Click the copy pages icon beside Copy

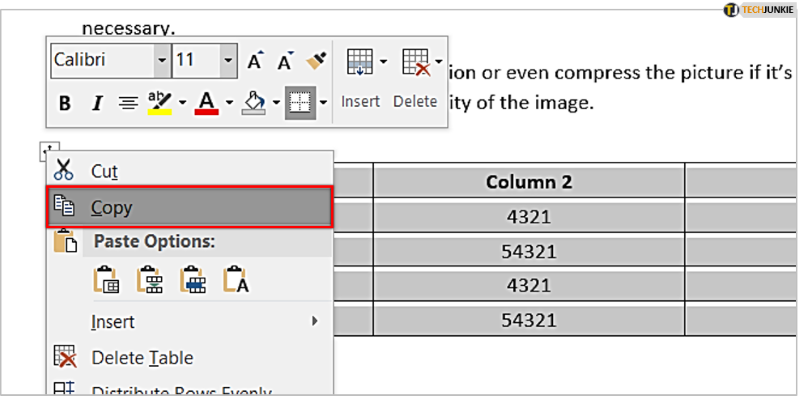coord(64,205)
